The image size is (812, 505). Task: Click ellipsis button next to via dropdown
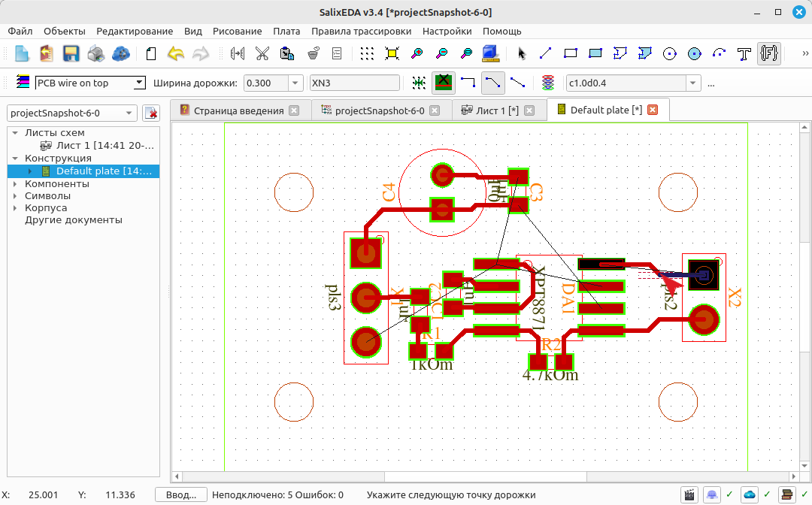pos(711,83)
